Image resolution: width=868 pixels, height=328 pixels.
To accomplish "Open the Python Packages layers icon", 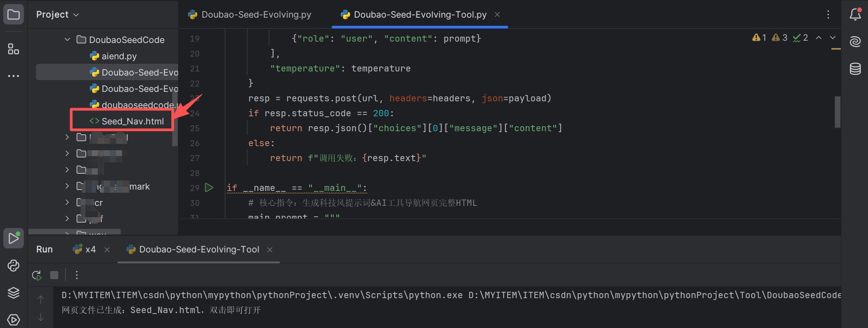I will [14, 293].
